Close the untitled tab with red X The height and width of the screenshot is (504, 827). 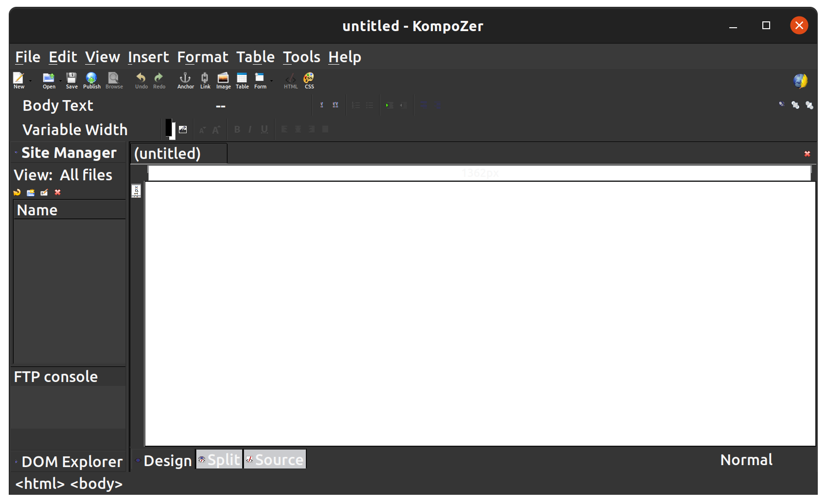[807, 154]
